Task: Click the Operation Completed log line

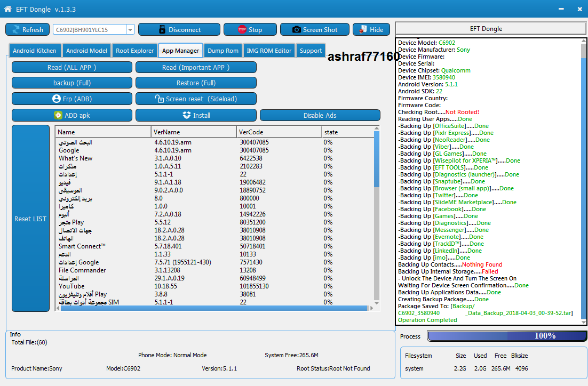Action: coord(427,320)
